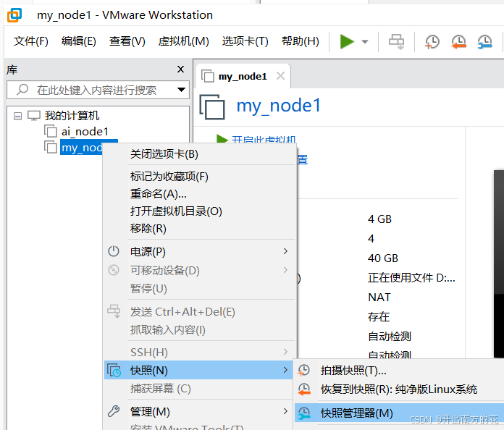Click the revert to snapshot toolbar icon

[x=458, y=42]
